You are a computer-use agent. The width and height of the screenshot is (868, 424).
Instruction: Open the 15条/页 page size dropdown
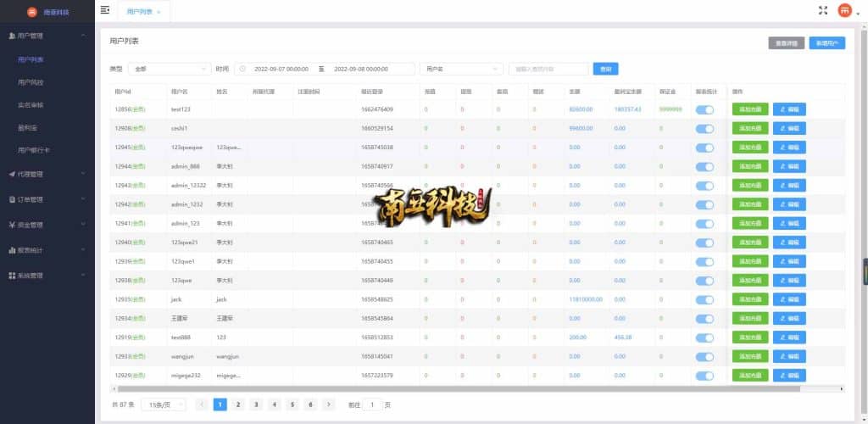coord(164,404)
